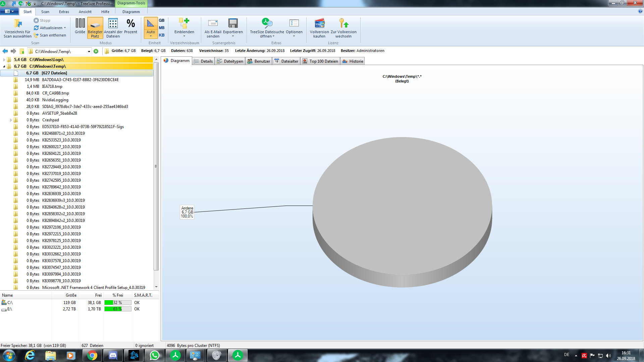The height and width of the screenshot is (362, 644).
Task: Click 'Vollversion kaufen' credit card icon
Action: pos(319,23)
